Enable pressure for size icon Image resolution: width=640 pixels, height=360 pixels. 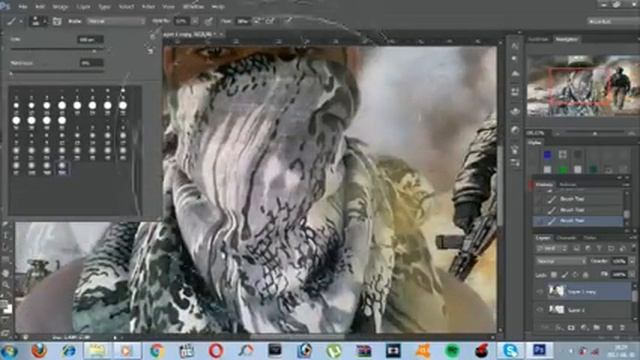(x=289, y=20)
